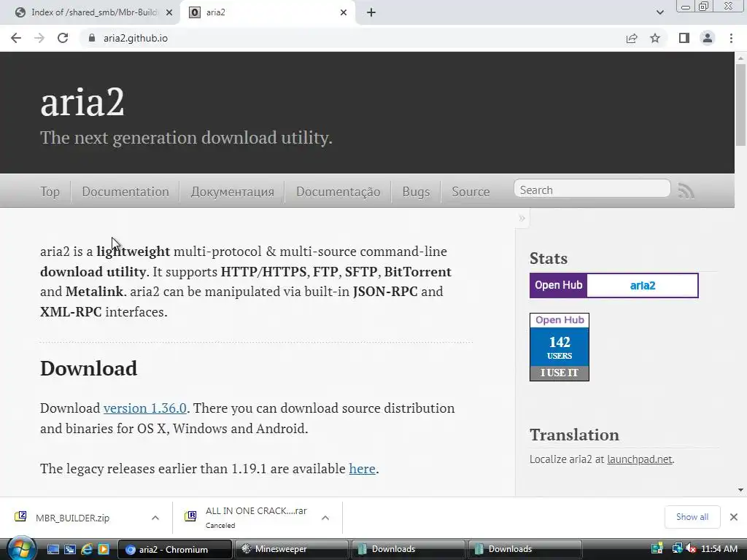Focus the Search input field
The image size is (747, 560).
point(592,190)
